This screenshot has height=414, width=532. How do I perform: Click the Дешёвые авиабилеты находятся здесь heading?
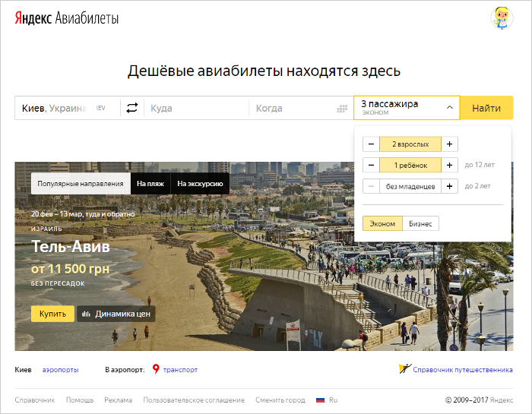[x=264, y=71]
